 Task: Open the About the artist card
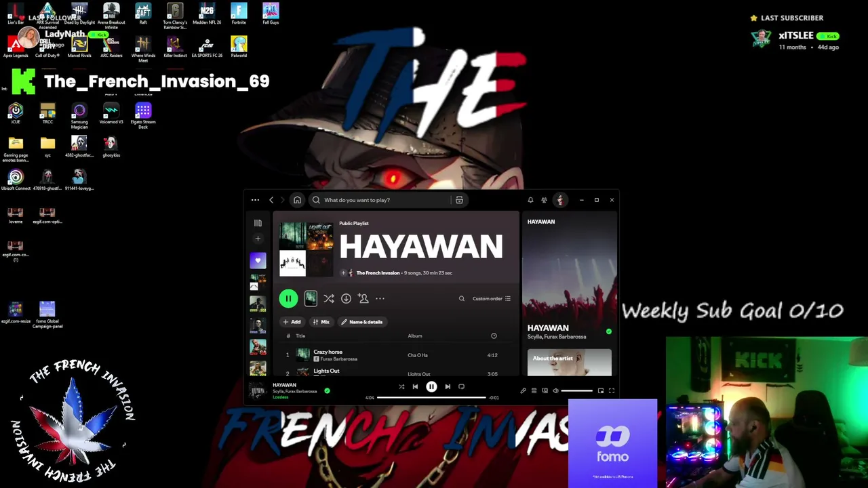coord(570,363)
